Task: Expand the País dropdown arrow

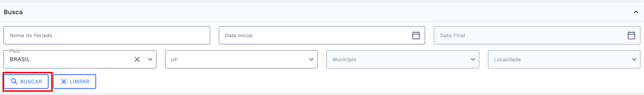Action: click(150, 59)
